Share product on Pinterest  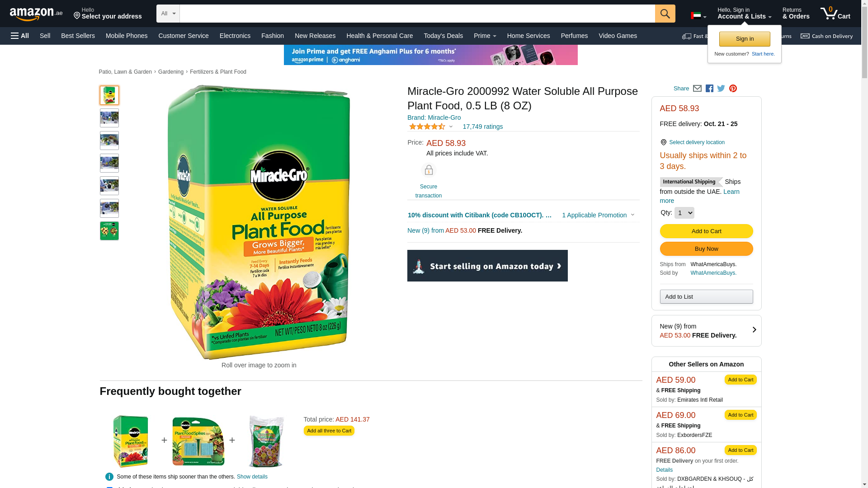(x=733, y=89)
